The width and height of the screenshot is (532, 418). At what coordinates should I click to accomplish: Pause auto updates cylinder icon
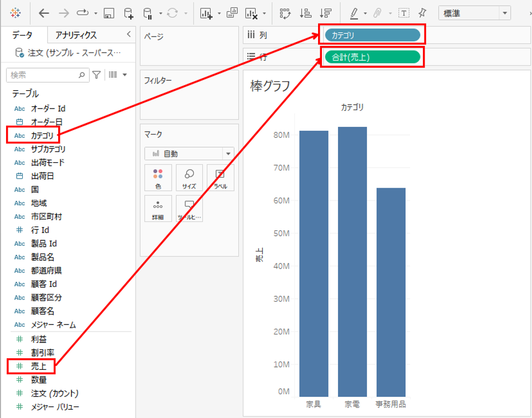click(147, 13)
